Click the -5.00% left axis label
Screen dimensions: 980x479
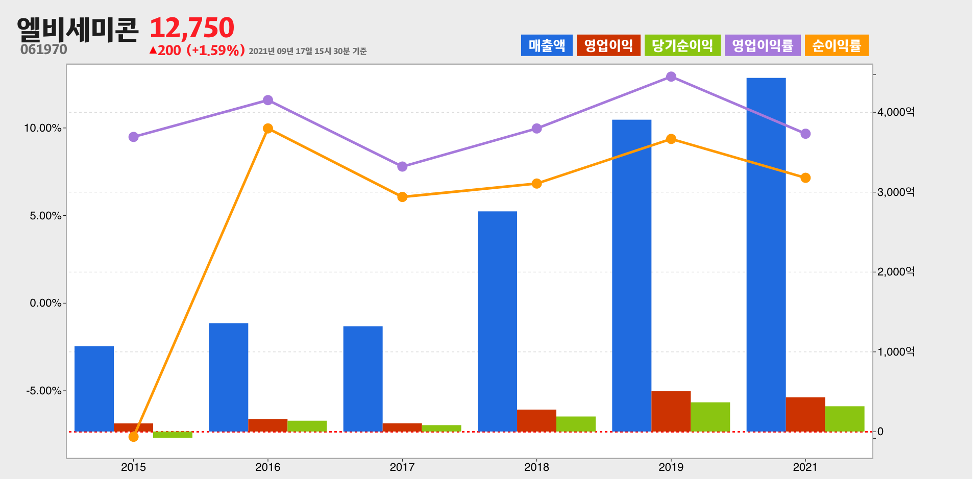(44, 391)
